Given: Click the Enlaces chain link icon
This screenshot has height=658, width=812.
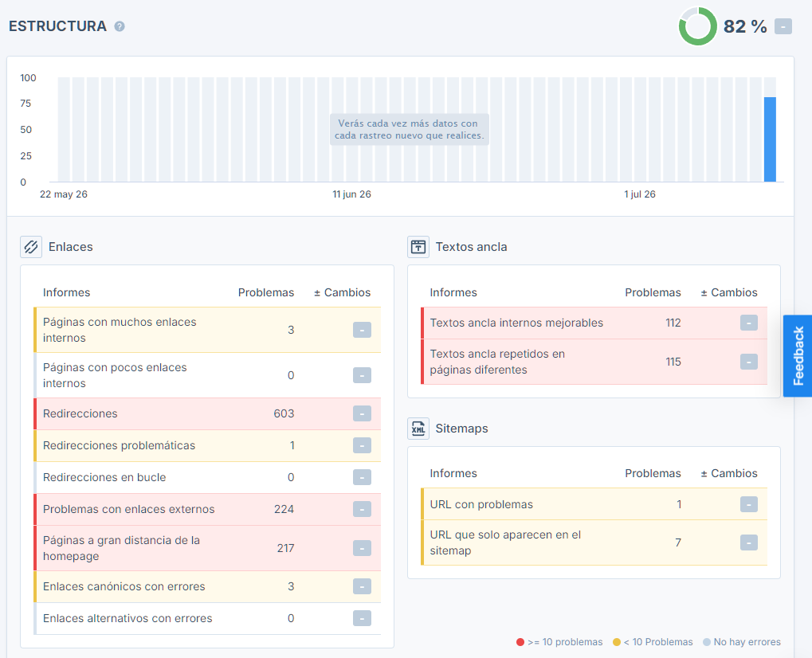Looking at the screenshot, I should (31, 247).
